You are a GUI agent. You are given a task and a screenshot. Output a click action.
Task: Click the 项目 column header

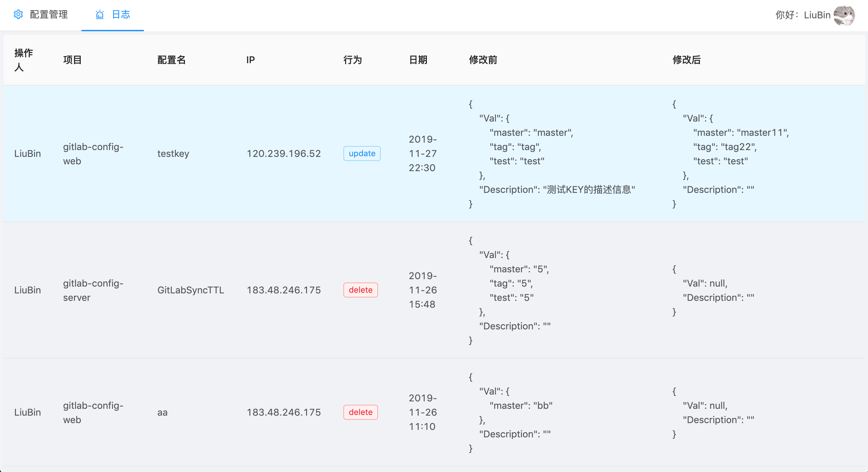(72, 59)
